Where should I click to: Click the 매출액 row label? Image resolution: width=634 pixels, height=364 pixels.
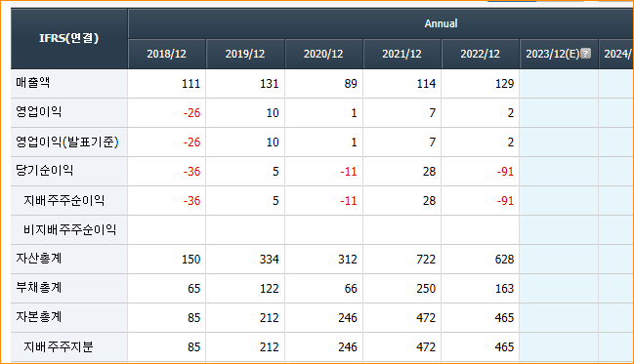pyautogui.click(x=33, y=83)
